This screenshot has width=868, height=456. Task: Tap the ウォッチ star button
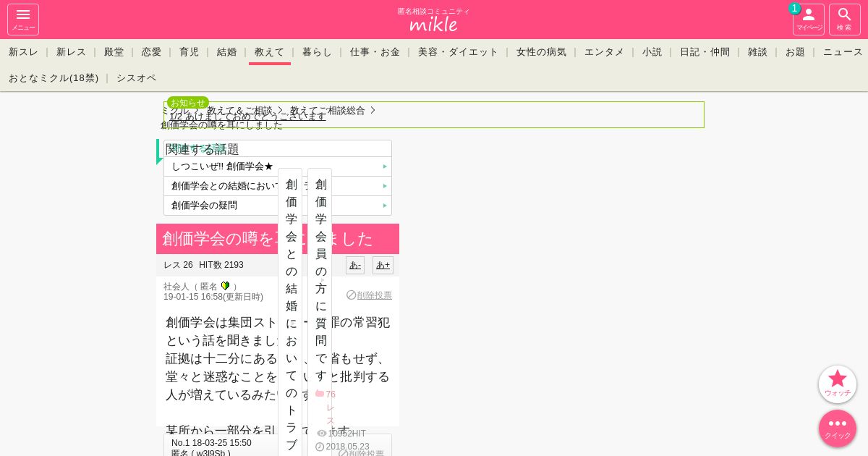point(838,384)
